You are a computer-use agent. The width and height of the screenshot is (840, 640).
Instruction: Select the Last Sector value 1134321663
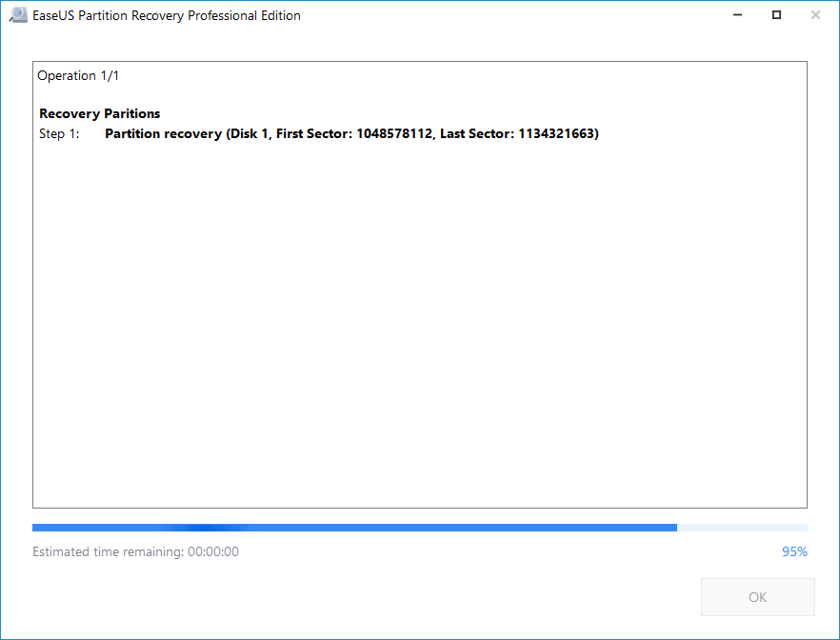[556, 134]
